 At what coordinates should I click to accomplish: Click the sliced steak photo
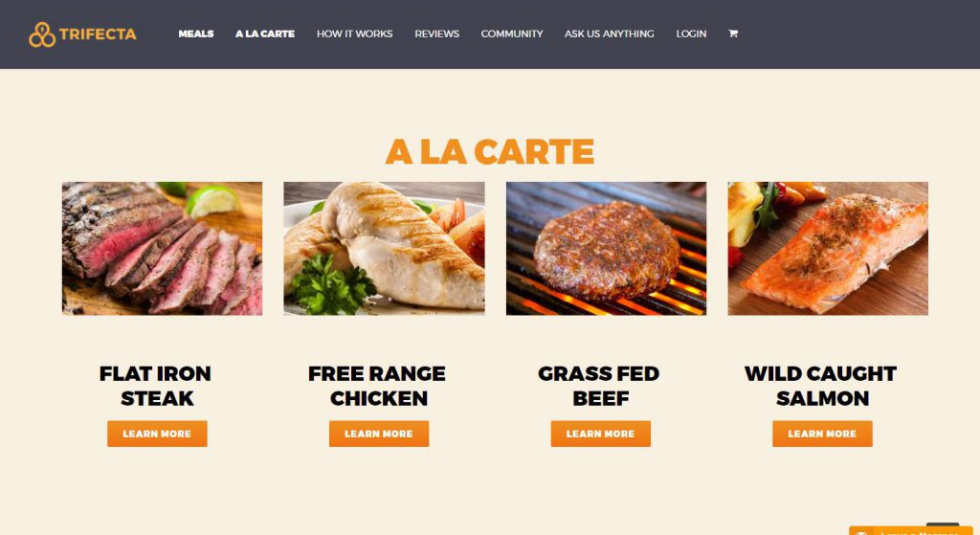coord(162,249)
